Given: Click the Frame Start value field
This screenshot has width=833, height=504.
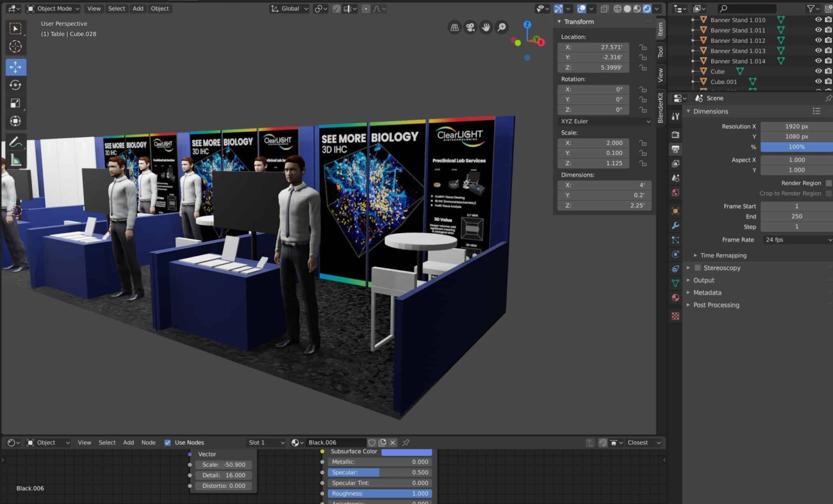Looking at the screenshot, I should 796,206.
